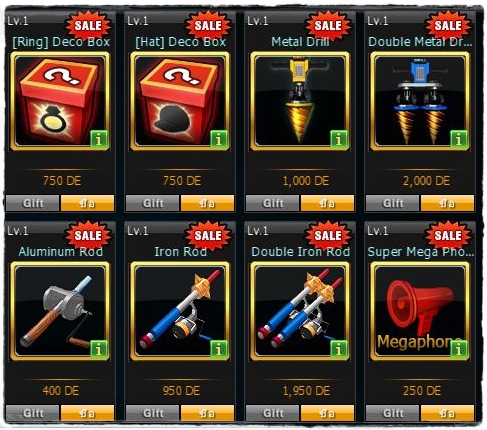Open info for [Ring] Deco Box
This screenshot has height=430, width=487.
point(99,139)
